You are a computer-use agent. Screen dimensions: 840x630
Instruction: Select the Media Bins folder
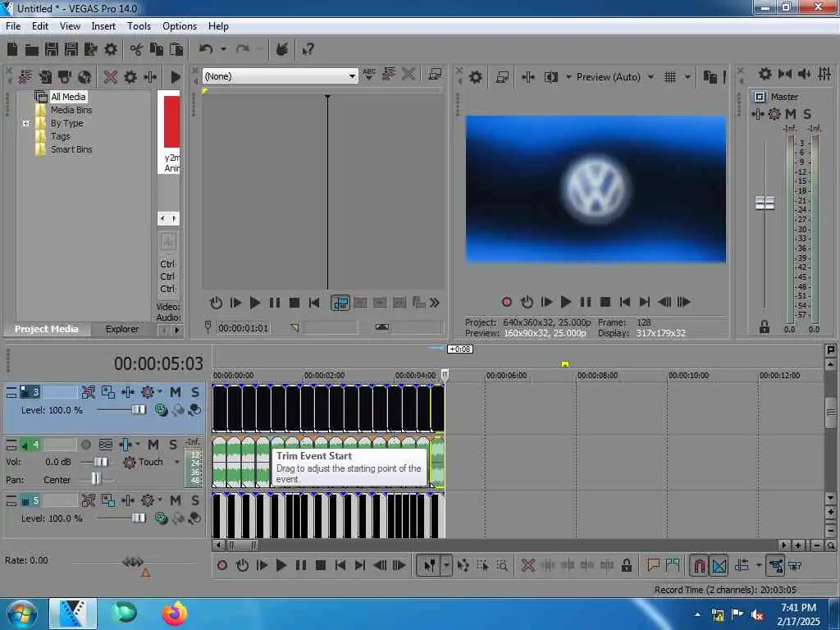tap(71, 110)
